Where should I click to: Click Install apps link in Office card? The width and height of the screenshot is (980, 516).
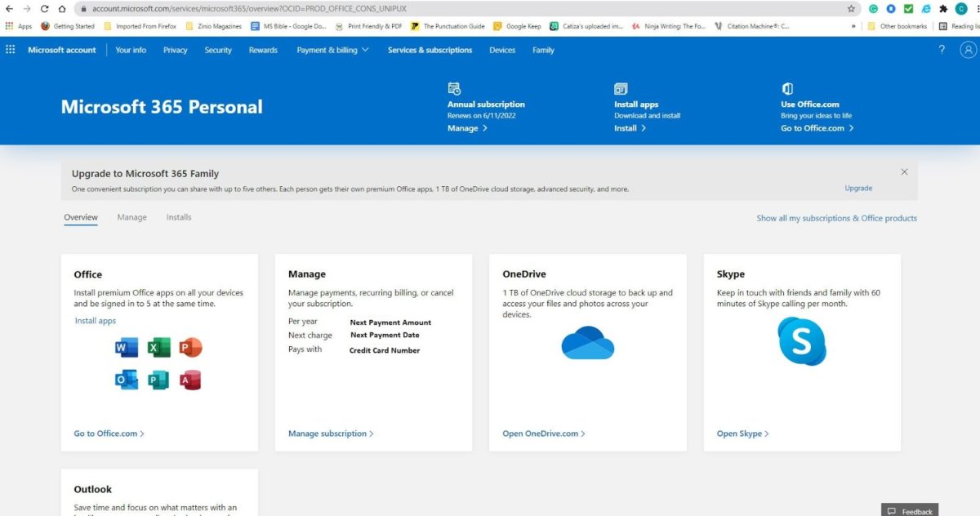pos(96,321)
